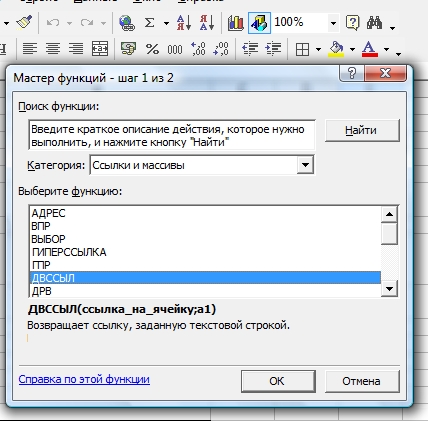The image size is (428, 421).
Task: Sort ascending with the А-Я icon
Action: click(184, 23)
